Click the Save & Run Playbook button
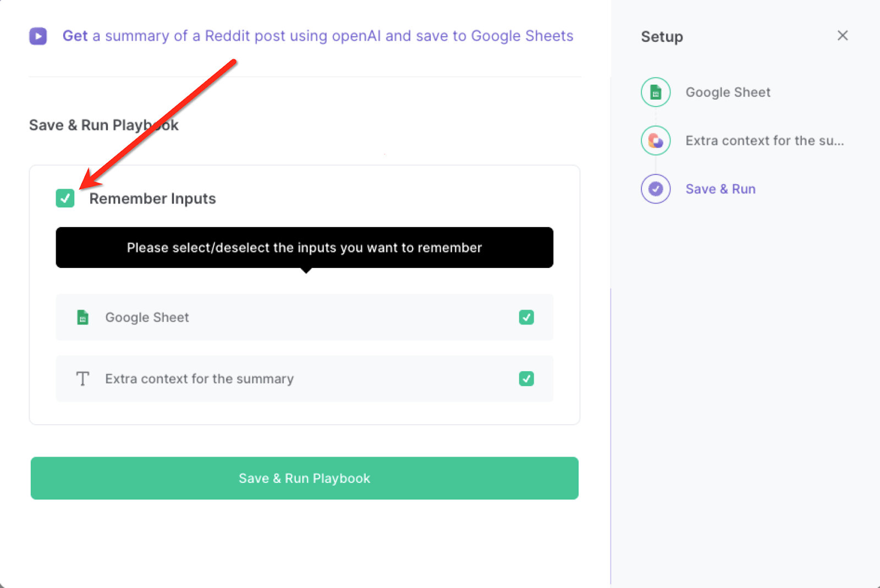 pyautogui.click(x=304, y=478)
